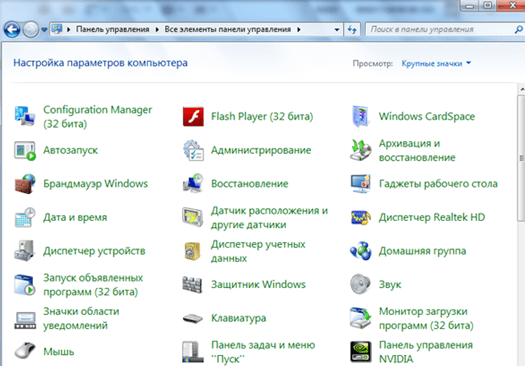Refresh the control panel view
This screenshot has height=366, width=525.
click(352, 29)
